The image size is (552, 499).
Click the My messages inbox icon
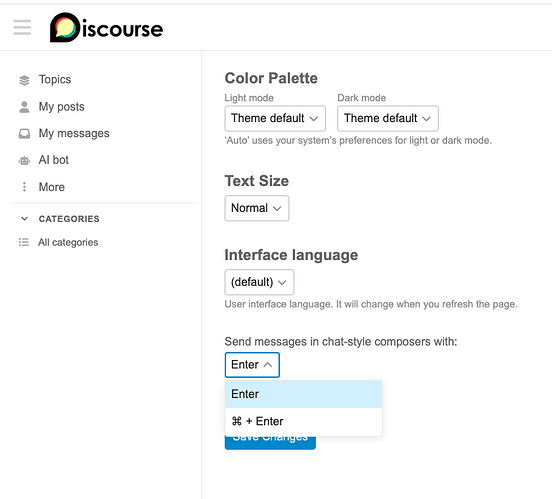pyautogui.click(x=24, y=134)
